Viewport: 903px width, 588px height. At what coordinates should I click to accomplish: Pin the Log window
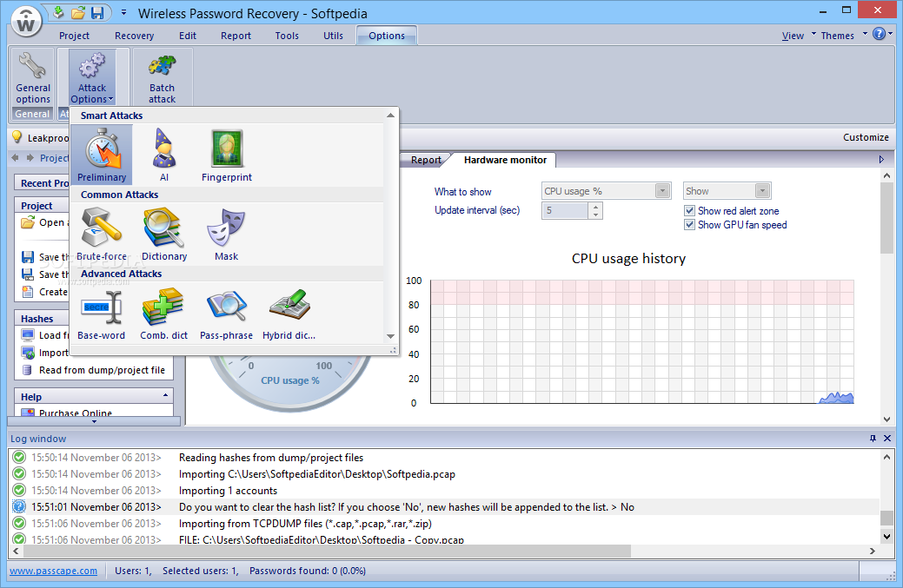coord(873,439)
